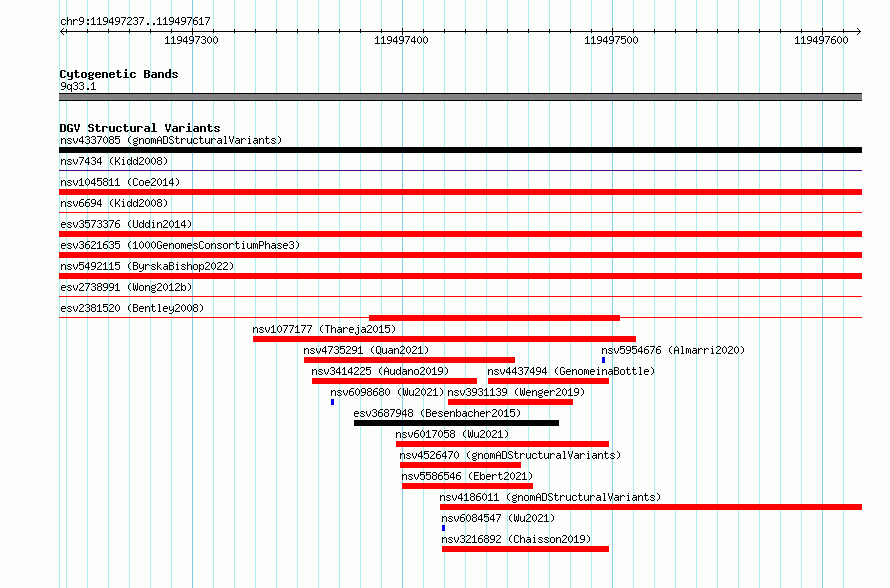Click the thick red bar of esv3621635
Viewport: 890px width, 588px height.
460,255
